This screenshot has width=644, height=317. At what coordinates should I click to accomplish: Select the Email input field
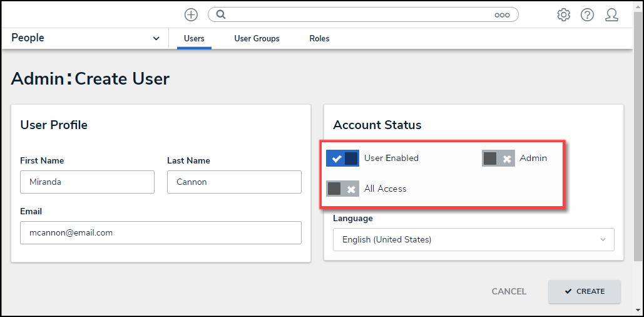point(161,232)
